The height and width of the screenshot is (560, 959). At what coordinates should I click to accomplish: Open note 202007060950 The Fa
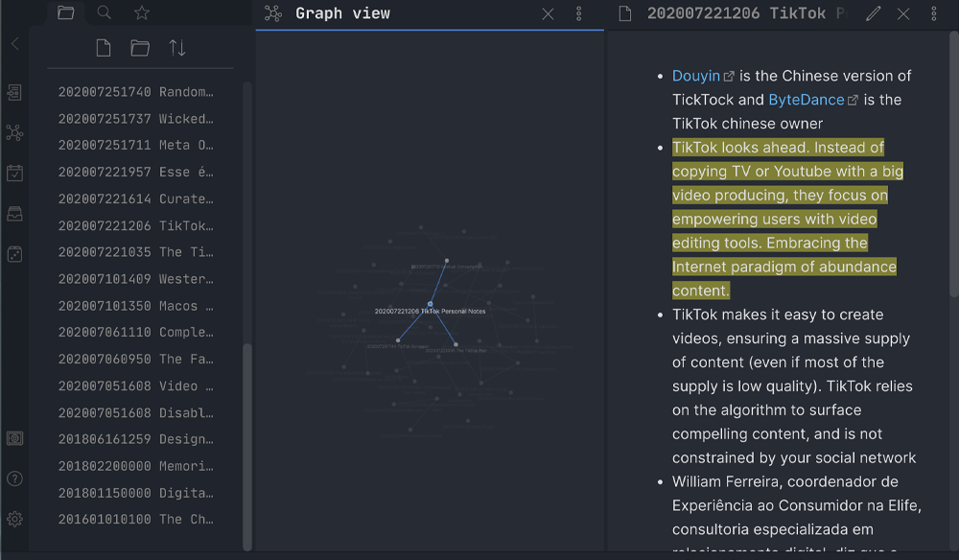136,359
